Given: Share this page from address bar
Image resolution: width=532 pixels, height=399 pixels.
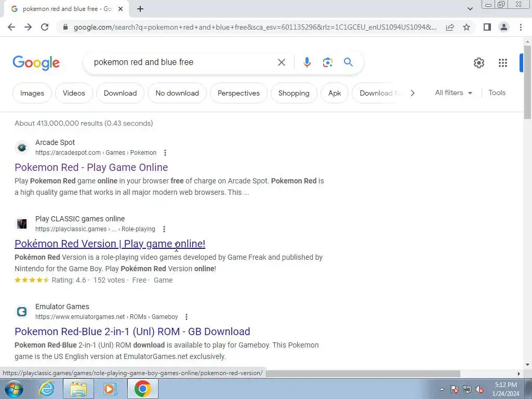Looking at the screenshot, I should [450, 27].
